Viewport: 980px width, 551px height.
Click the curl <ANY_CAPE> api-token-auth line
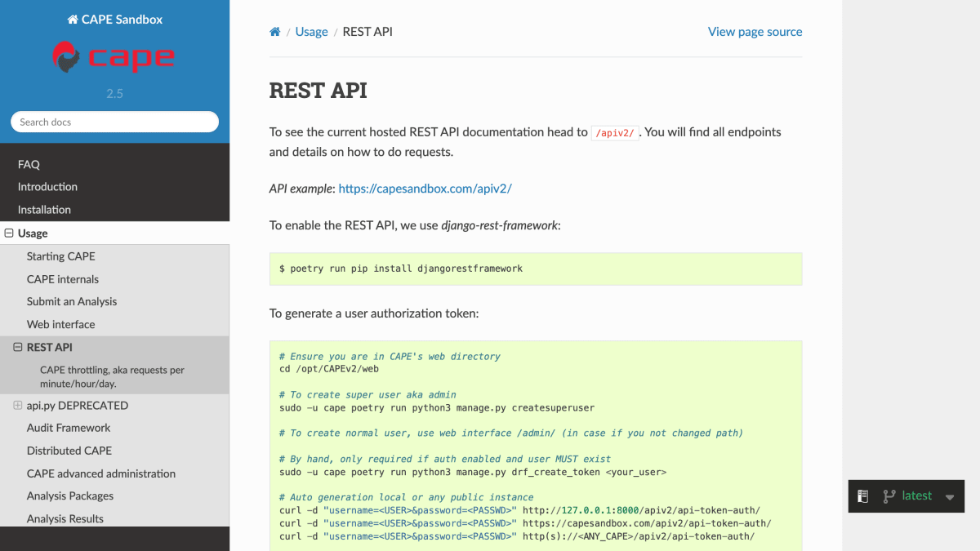click(517, 536)
